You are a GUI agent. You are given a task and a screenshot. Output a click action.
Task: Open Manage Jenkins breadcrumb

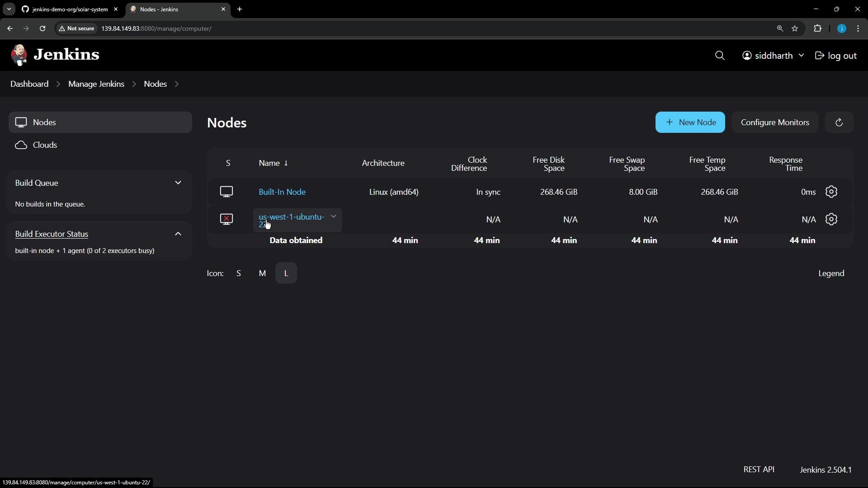(96, 84)
